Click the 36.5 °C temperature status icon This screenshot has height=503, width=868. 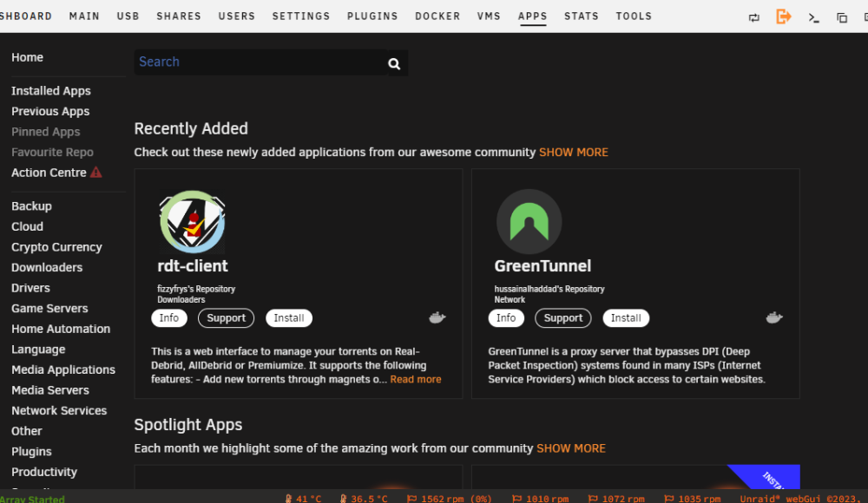(x=343, y=499)
